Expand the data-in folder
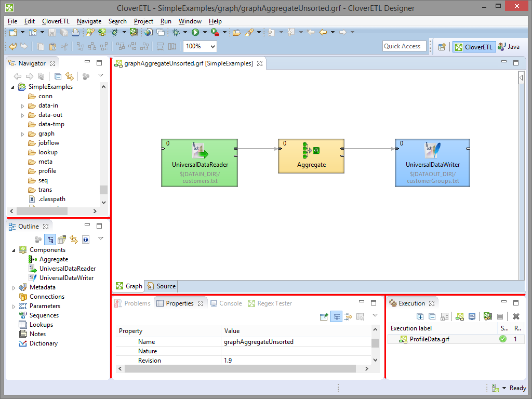The width and height of the screenshot is (532, 399). coord(22,106)
